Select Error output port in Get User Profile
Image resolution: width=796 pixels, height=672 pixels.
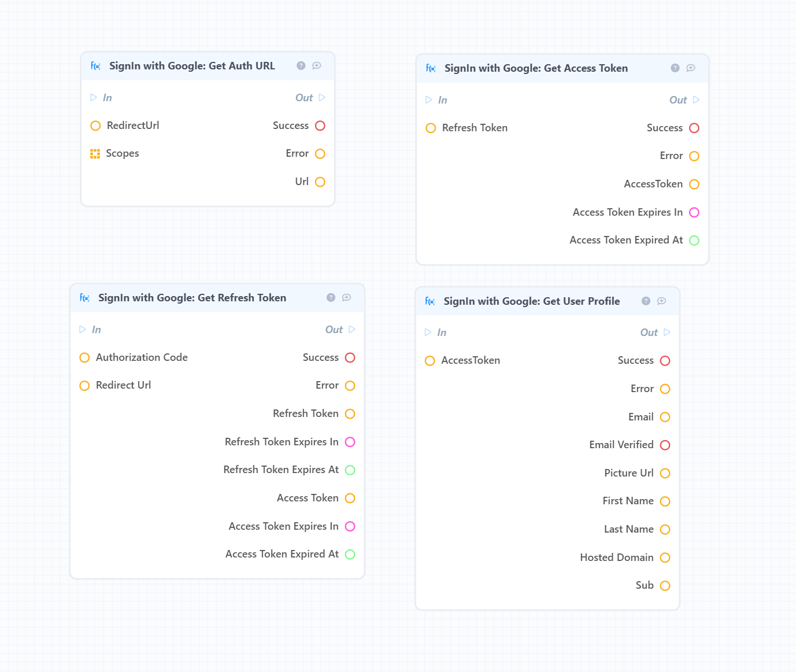[665, 389]
